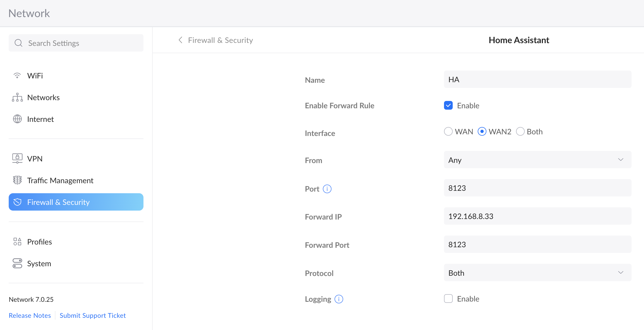Click the Networks topology icon
Viewport: 644px width, 330px height.
(x=17, y=97)
